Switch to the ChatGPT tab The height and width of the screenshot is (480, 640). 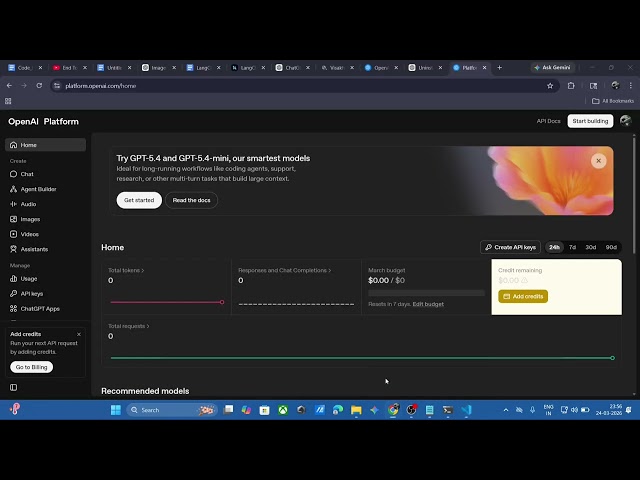pos(291,68)
